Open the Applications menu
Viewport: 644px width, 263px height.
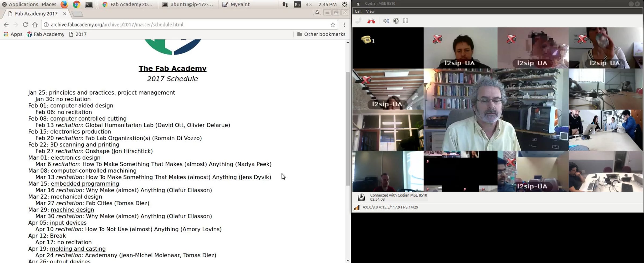point(20,4)
